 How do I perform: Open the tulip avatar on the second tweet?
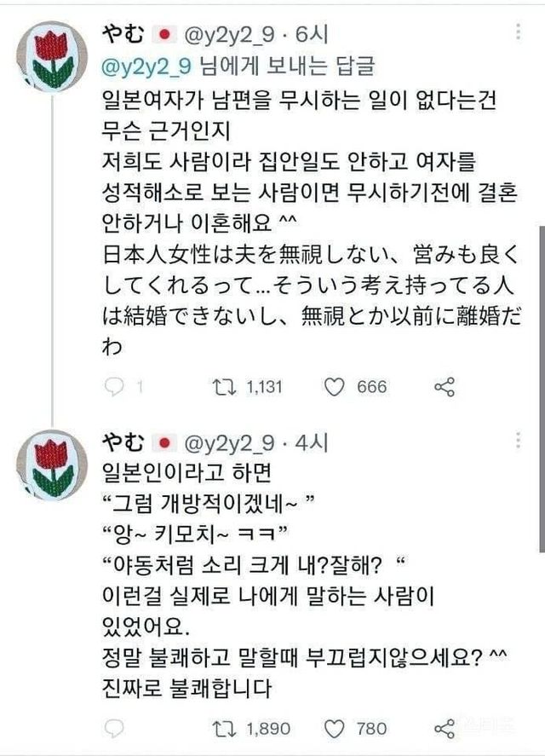52,465
